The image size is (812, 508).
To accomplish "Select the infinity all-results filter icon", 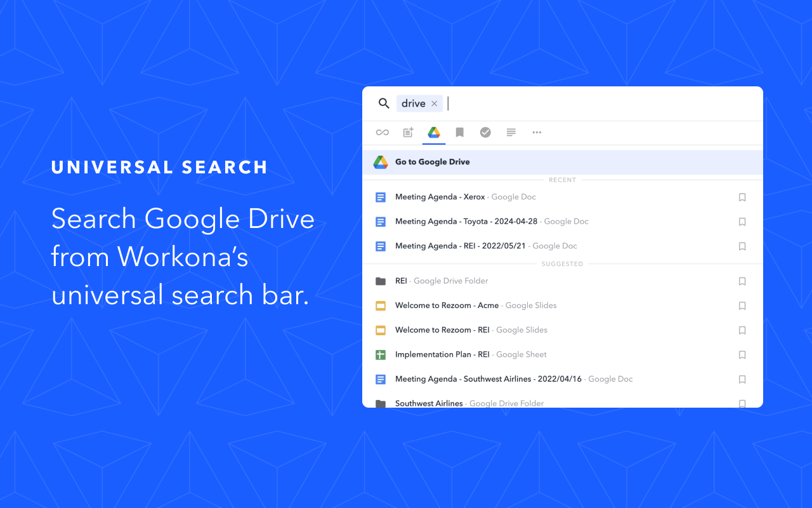I will click(383, 132).
